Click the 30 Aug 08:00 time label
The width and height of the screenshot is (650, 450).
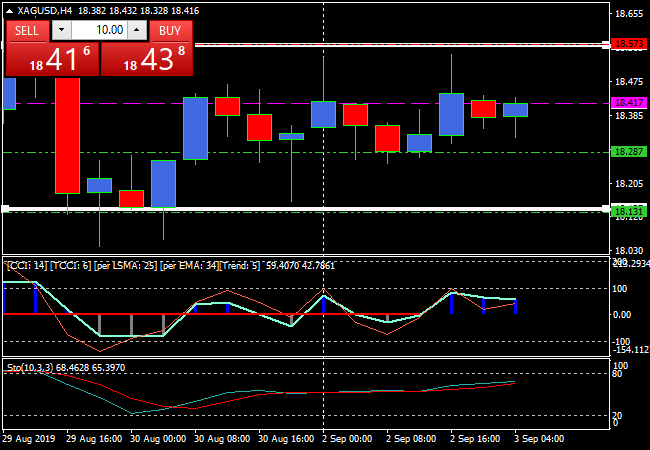coord(222,438)
